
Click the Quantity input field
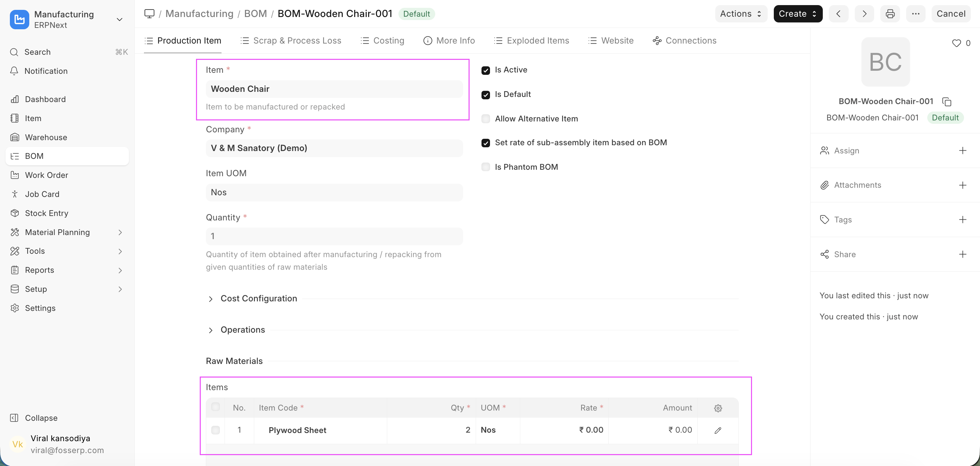tap(334, 236)
